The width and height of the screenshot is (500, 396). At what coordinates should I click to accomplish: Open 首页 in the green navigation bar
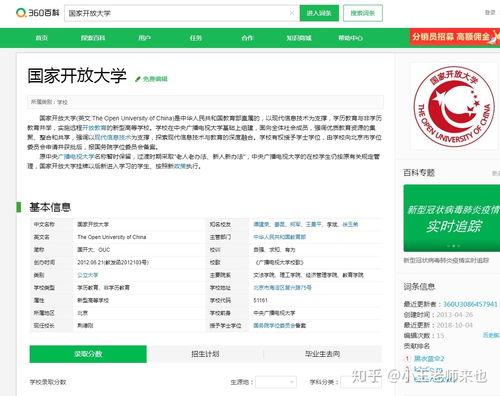42,38
